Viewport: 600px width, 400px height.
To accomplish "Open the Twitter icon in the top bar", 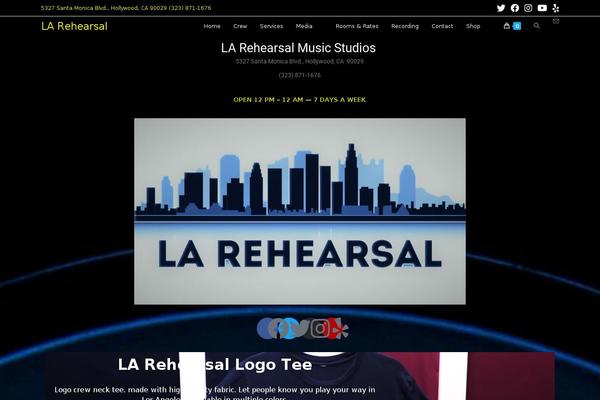I will pyautogui.click(x=501, y=8).
